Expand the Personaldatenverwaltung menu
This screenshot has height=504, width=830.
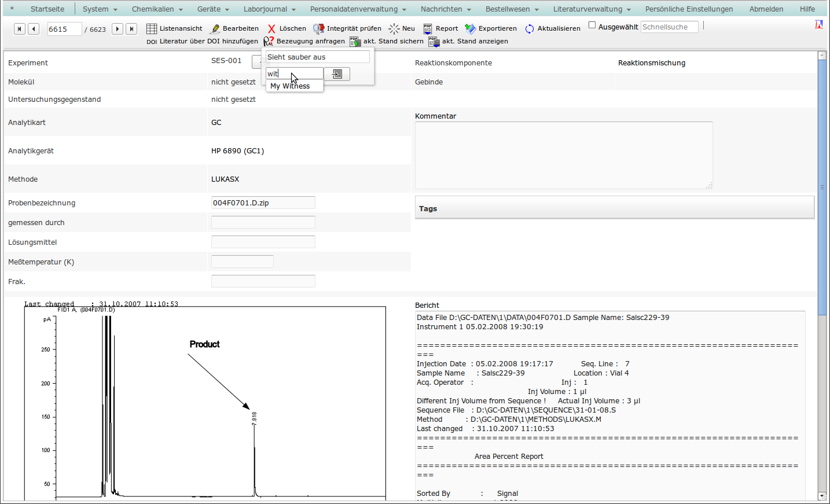pyautogui.click(x=358, y=9)
